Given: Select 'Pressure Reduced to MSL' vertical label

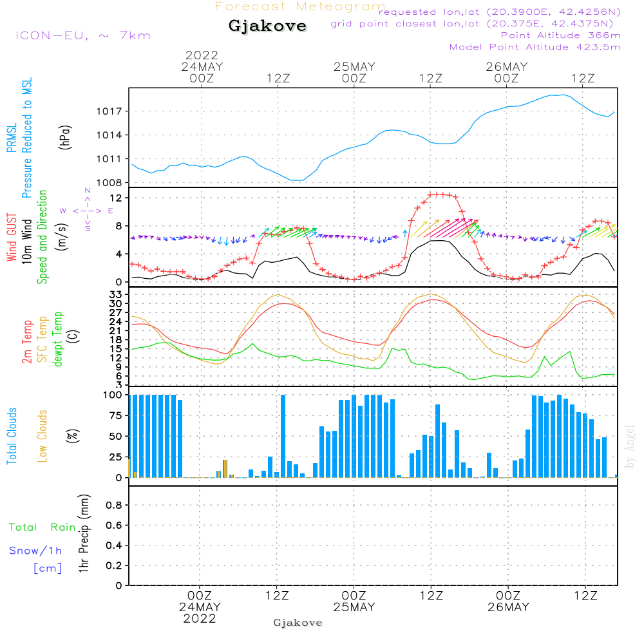Looking at the screenshot, I should pos(26,138).
